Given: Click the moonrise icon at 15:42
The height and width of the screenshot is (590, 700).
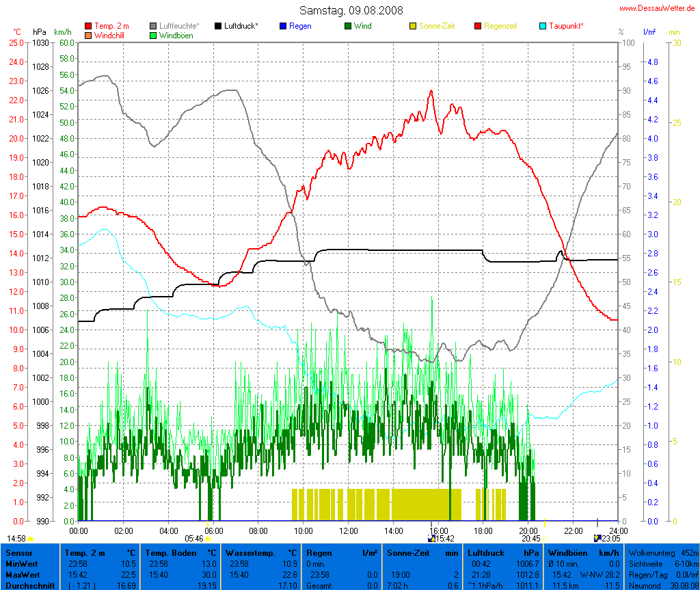Looking at the screenshot, I should 431,539.
